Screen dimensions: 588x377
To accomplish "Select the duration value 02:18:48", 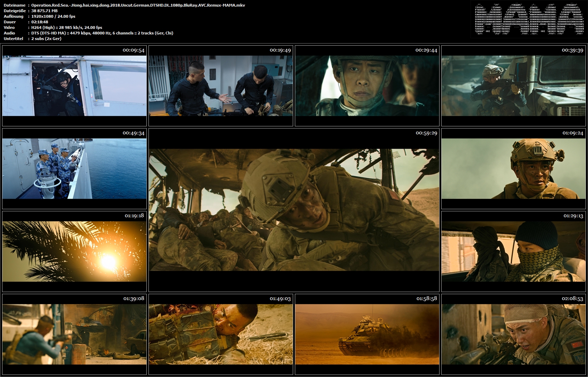I will pyautogui.click(x=40, y=22).
